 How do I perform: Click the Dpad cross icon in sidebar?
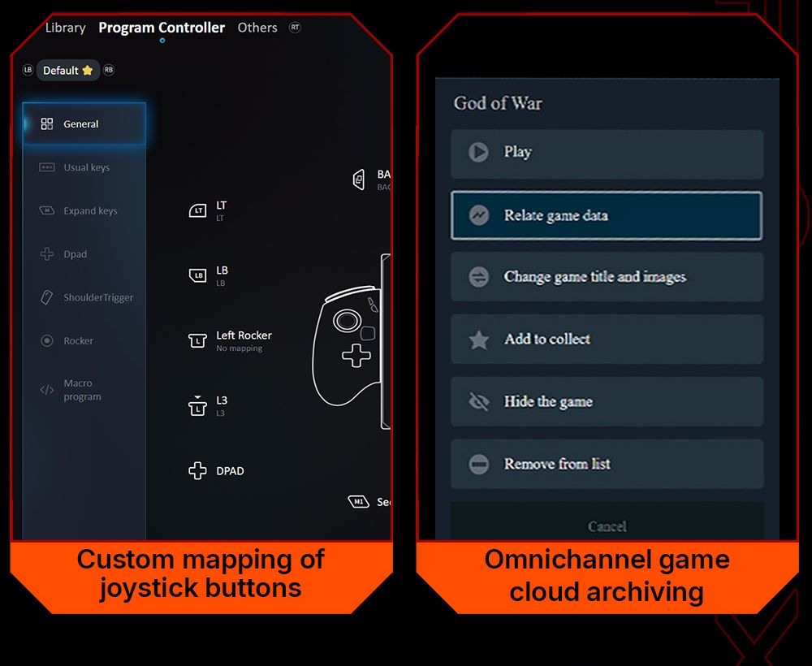click(x=47, y=254)
